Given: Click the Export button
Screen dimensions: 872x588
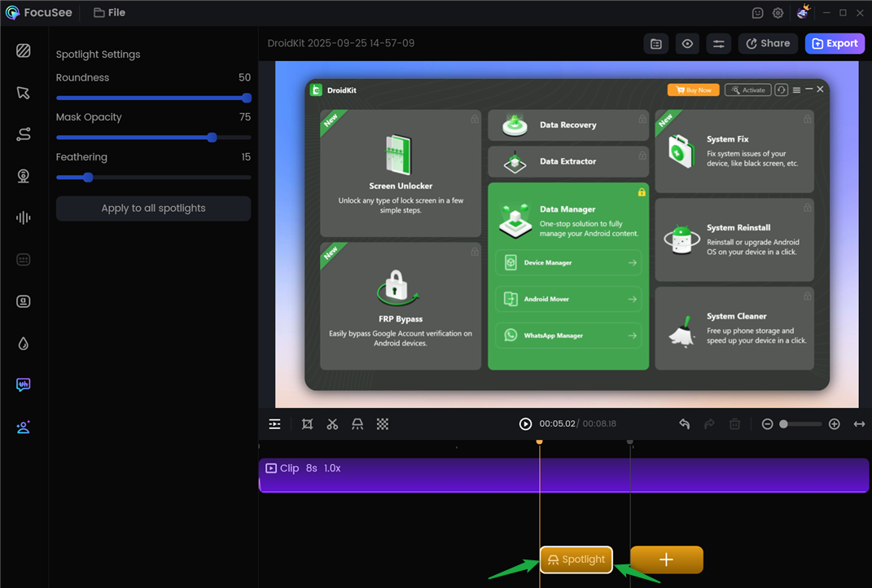Looking at the screenshot, I should 835,44.
